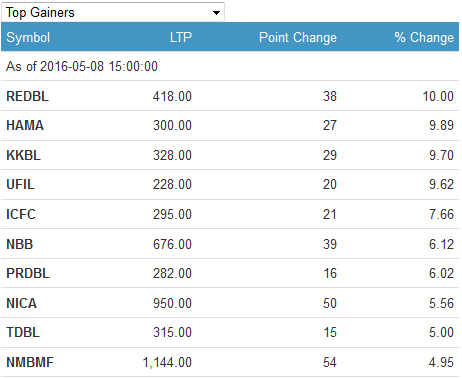Open the HAMA symbol link
This screenshot has width=462, height=378.
[25, 126]
